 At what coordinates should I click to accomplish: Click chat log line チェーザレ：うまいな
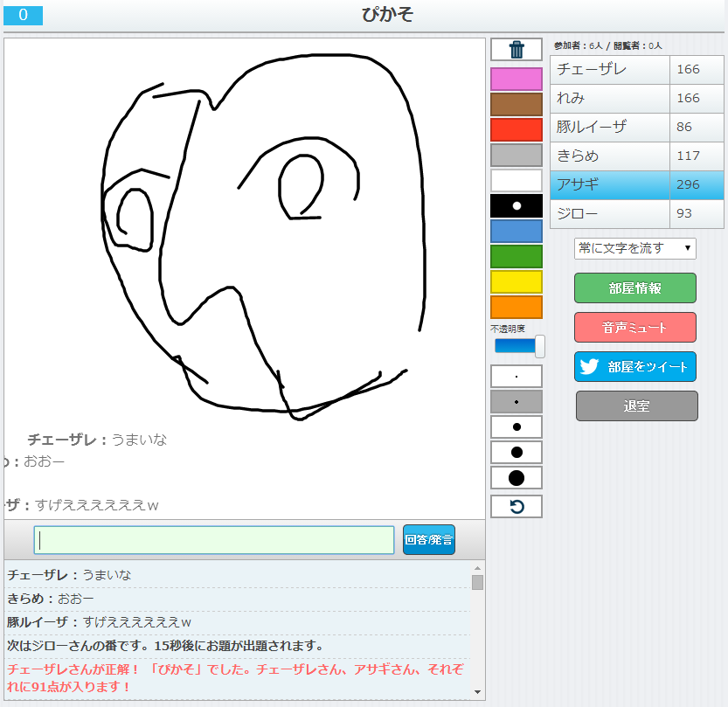pos(69,575)
